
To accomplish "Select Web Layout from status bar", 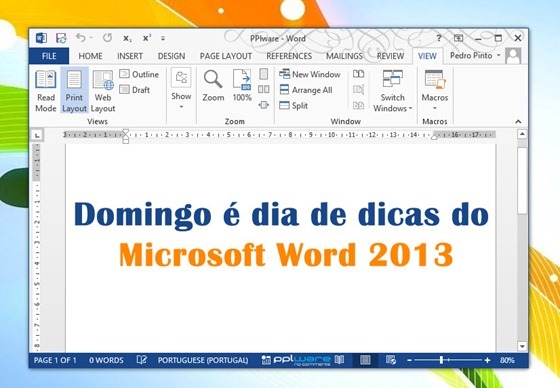I will pos(391,360).
